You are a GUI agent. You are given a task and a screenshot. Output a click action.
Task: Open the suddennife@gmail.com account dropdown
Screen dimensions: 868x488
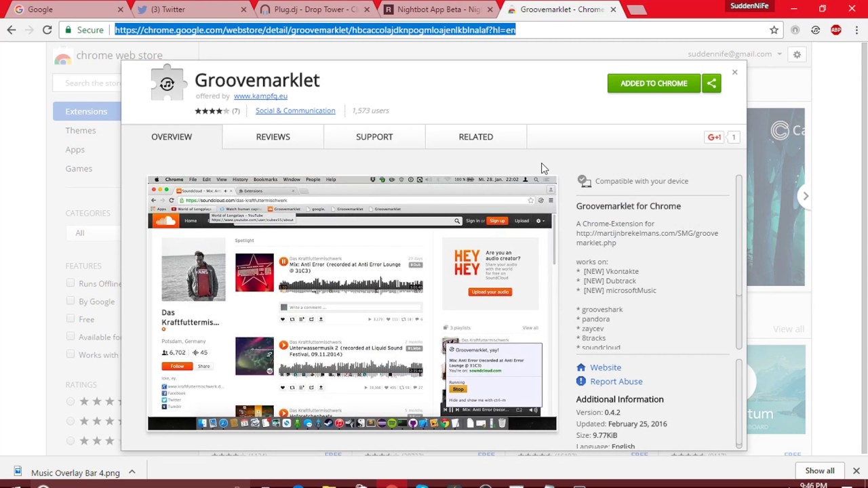click(x=734, y=54)
